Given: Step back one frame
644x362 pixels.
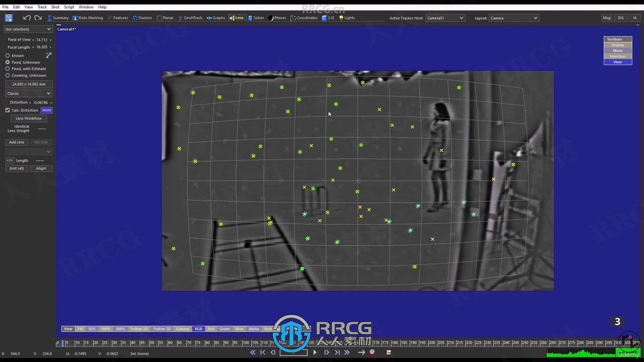Looking at the screenshot, I should tap(273, 352).
